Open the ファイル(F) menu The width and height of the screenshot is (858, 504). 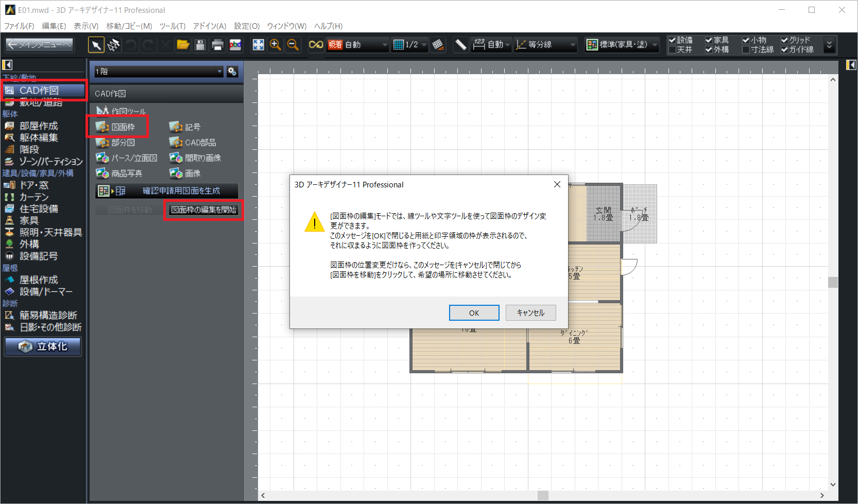pos(19,26)
